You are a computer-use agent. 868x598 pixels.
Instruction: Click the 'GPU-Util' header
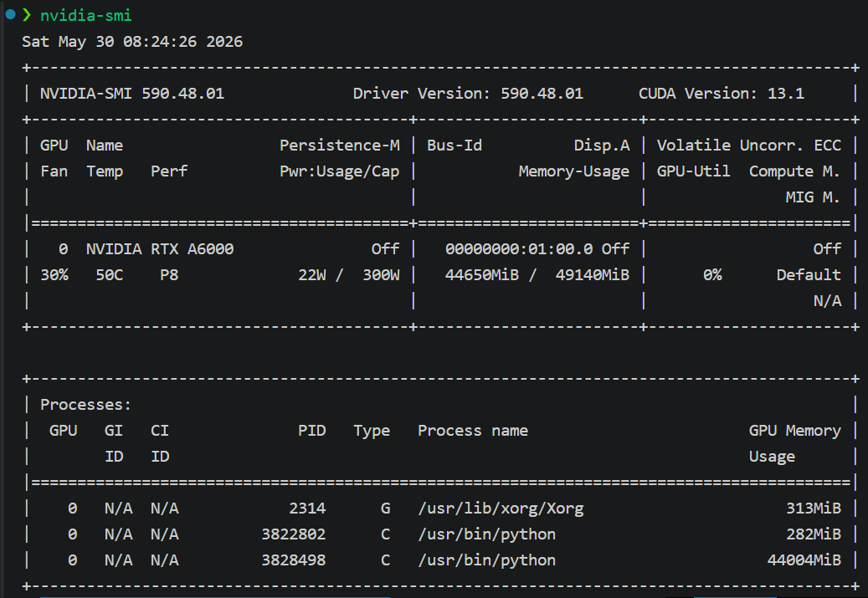pyautogui.click(x=694, y=171)
